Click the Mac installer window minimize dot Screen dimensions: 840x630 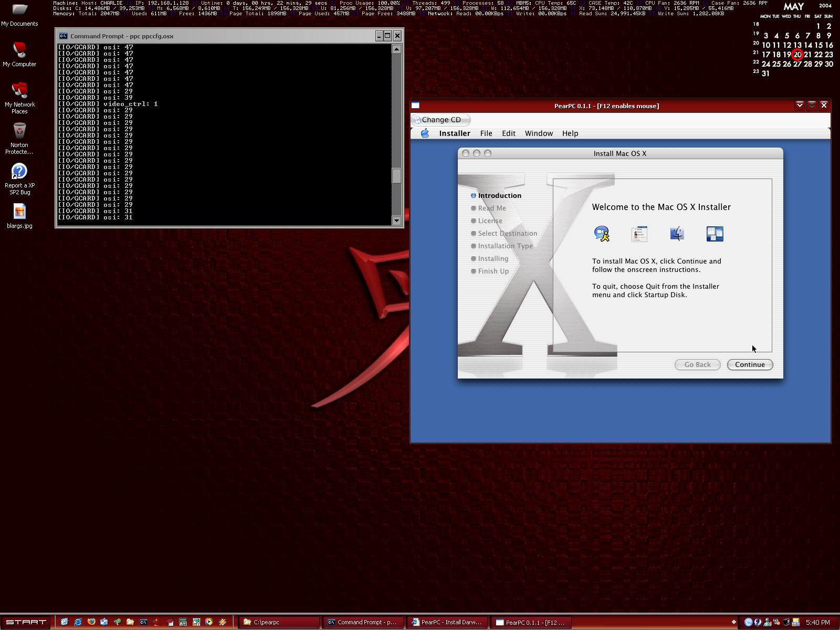(477, 153)
